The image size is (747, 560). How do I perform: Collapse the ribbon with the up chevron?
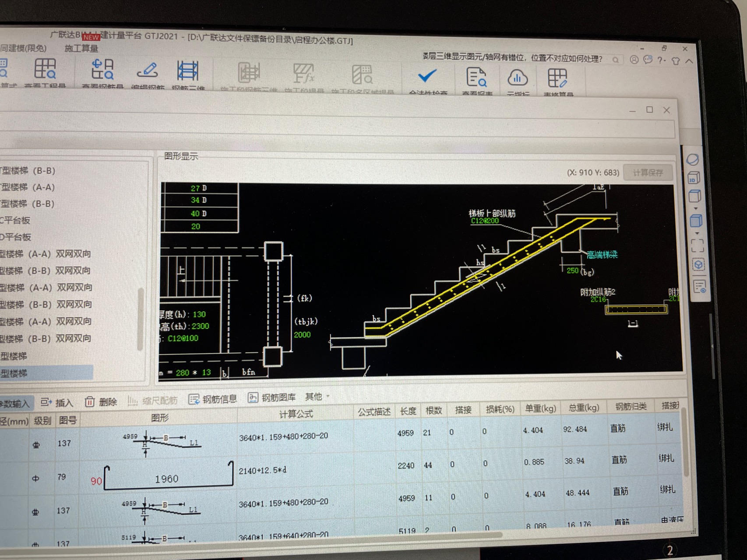pos(689,61)
